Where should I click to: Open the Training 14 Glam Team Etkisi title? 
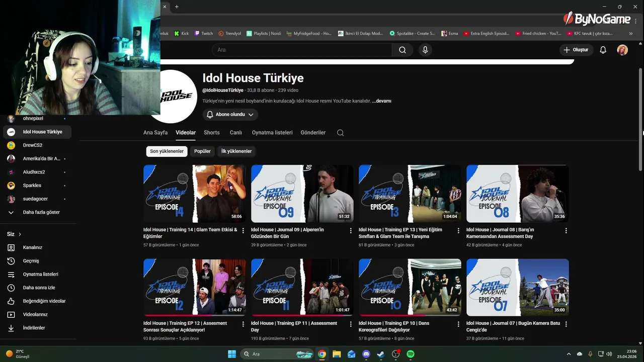tap(190, 233)
